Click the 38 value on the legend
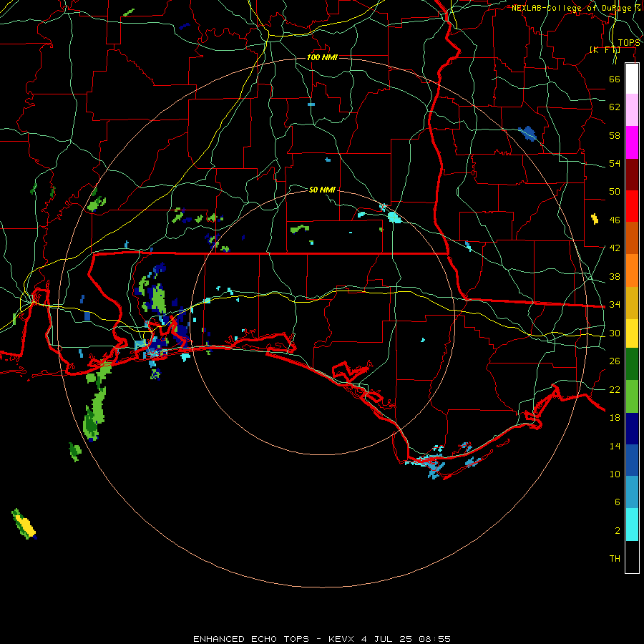The width and height of the screenshot is (644, 644). (615, 277)
